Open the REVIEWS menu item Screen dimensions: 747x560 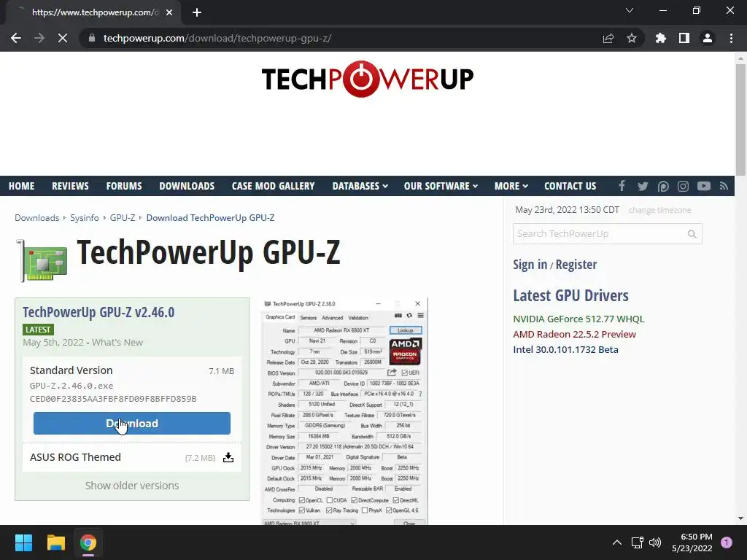70,186
